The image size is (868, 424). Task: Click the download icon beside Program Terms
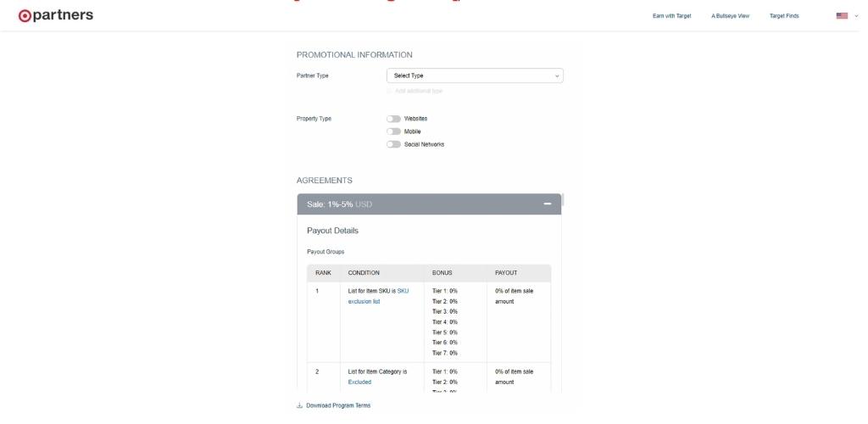click(300, 405)
